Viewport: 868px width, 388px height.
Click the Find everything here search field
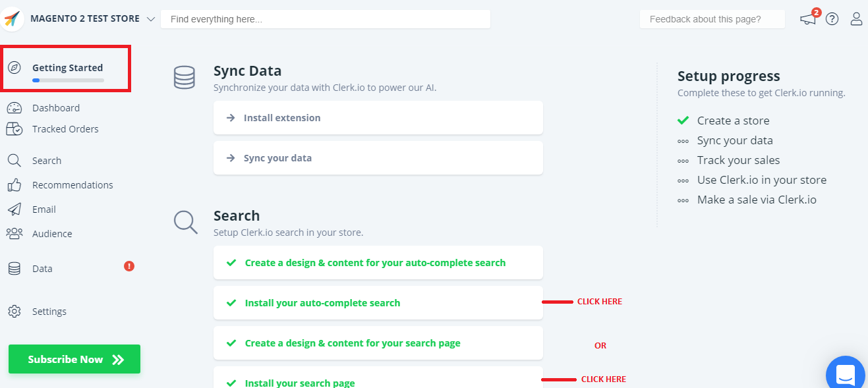tap(325, 19)
